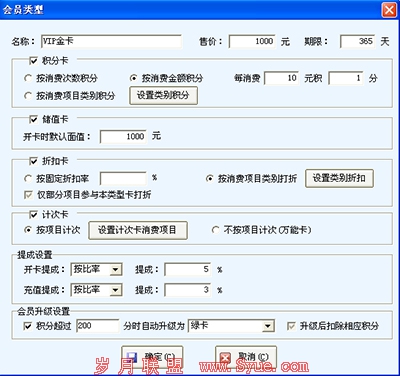The width and height of the screenshot is (400, 376).
Task: Open the 自动升级为 card type dropdown
Action: tap(268, 326)
